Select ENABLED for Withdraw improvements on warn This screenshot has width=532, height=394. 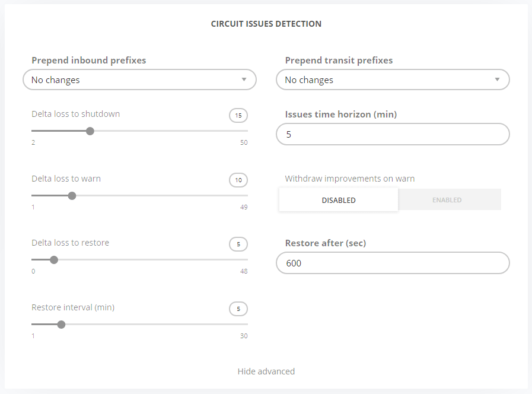[450, 200]
